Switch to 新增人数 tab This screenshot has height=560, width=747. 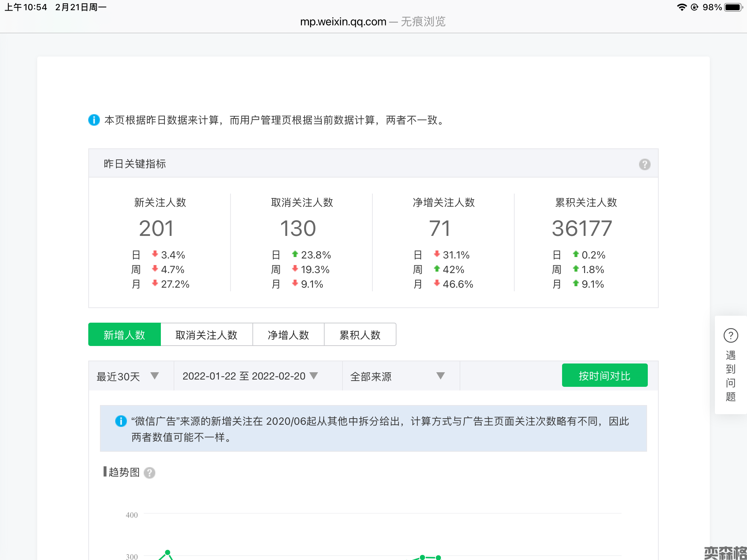click(124, 335)
